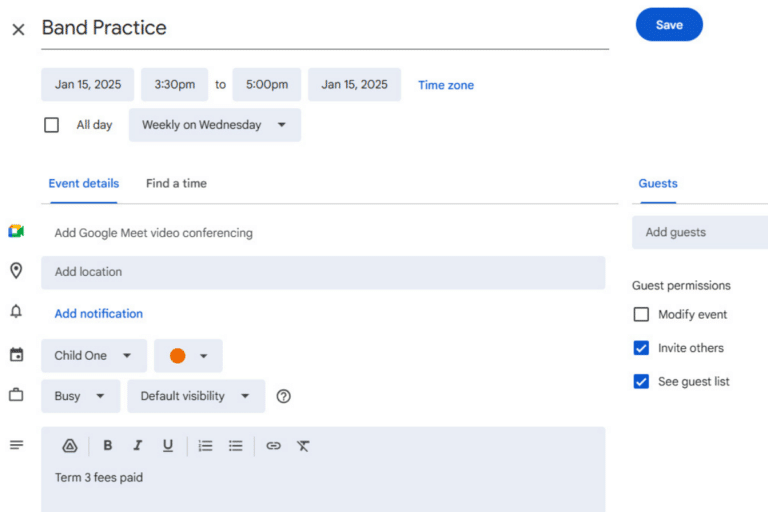The width and height of the screenshot is (768, 512).
Task: Save the Band Practice event
Action: click(x=669, y=25)
